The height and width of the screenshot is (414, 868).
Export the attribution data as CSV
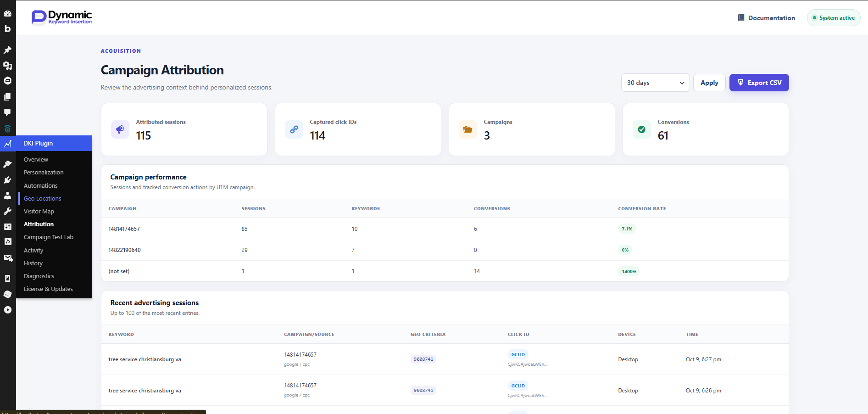pyautogui.click(x=759, y=83)
